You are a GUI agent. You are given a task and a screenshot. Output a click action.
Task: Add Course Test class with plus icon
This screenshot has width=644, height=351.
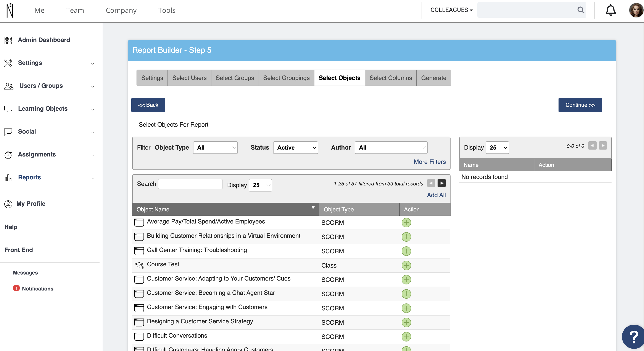pos(406,265)
